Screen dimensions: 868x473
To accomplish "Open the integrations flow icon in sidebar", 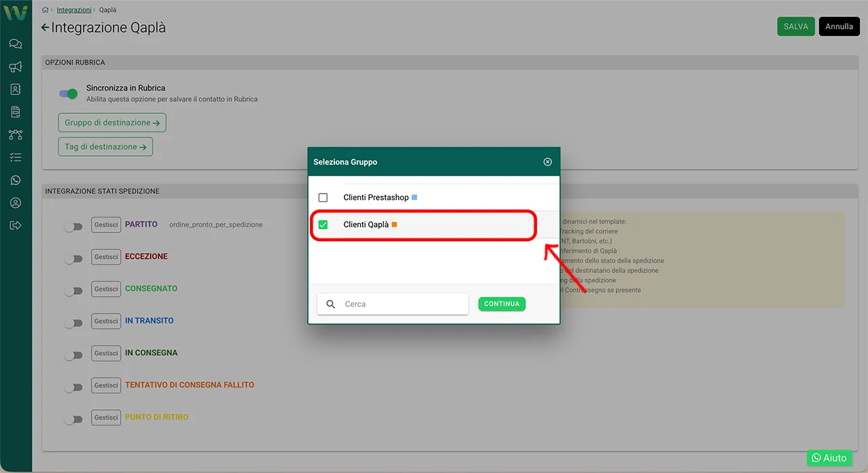I will tap(16, 135).
